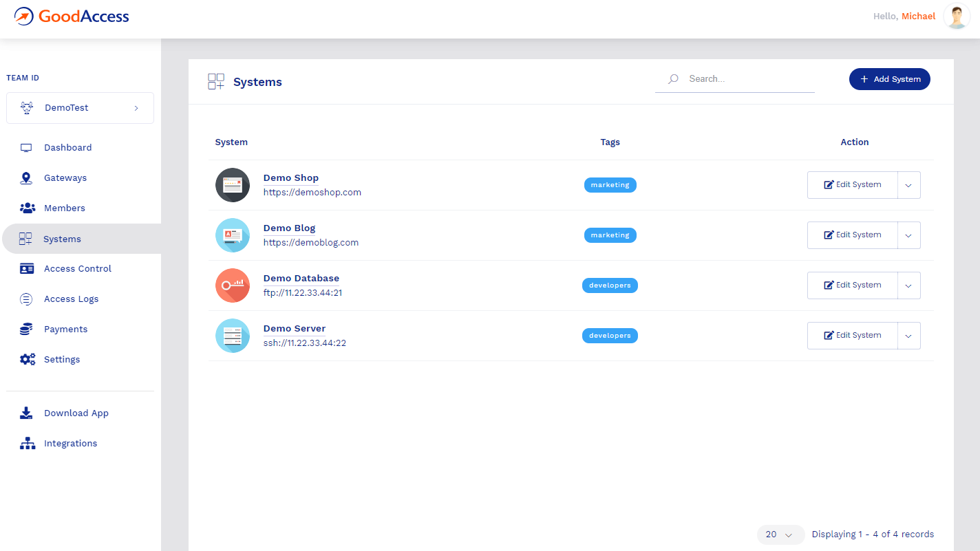Open Settings gears icon

pyautogui.click(x=28, y=360)
